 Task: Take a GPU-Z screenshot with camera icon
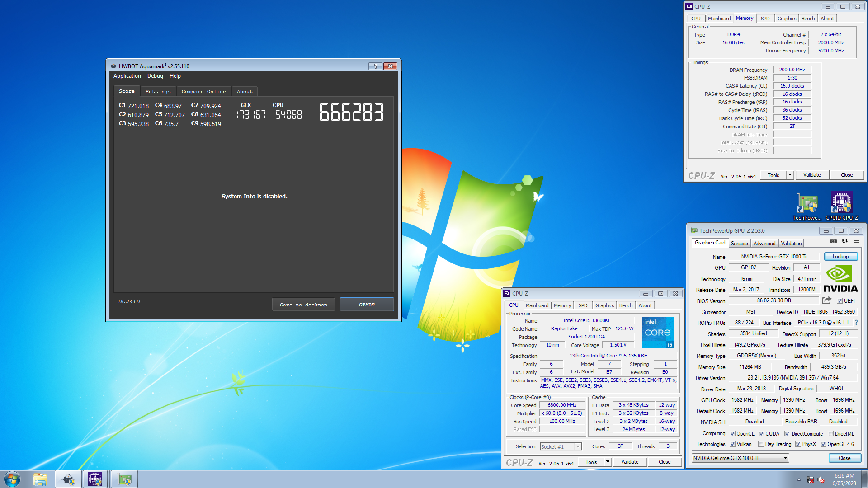(x=833, y=241)
